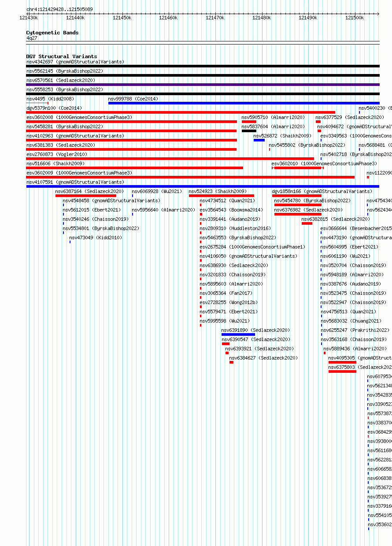392x546 pixels.
Task: Click the DGV Structural Variants track title
Action: (x=62, y=56)
